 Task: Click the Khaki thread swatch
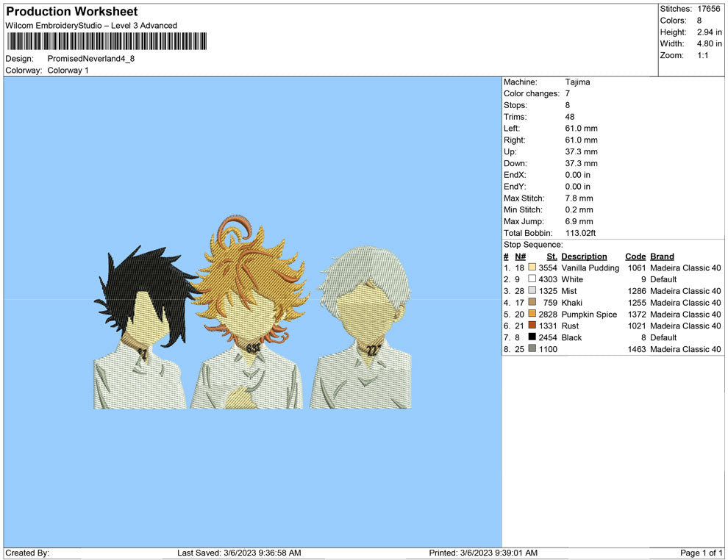532,303
